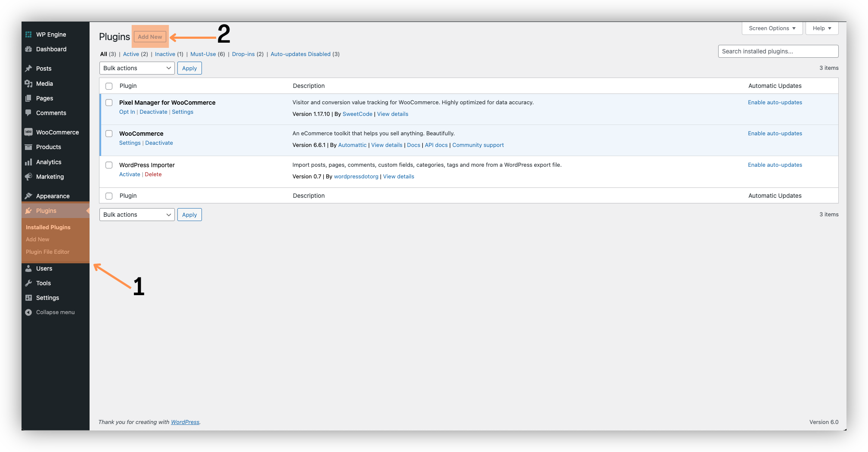Click the bottom Apply button
This screenshot has width=868, height=452.
tap(189, 215)
